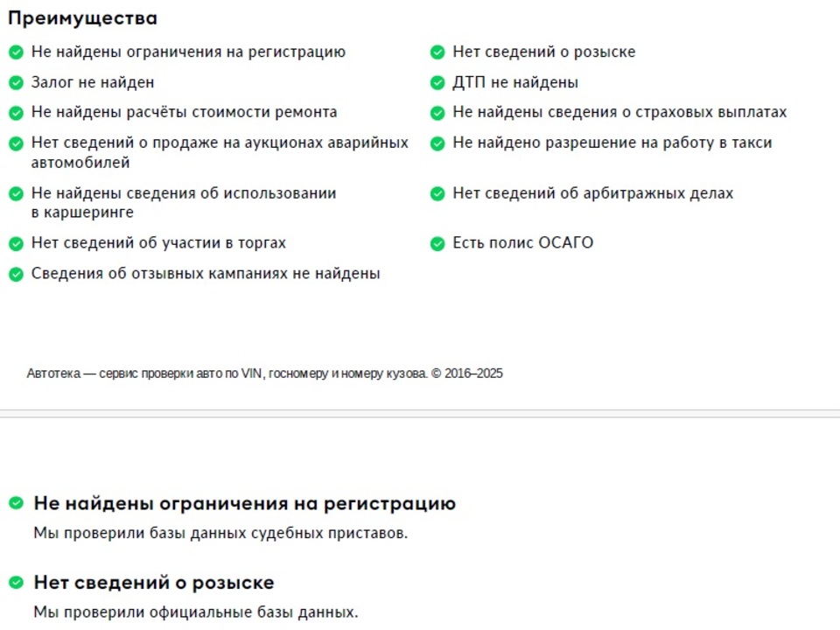
Task: Click 'Не найдены ограничения на регистрацию' list item at top
Action: coord(189,52)
